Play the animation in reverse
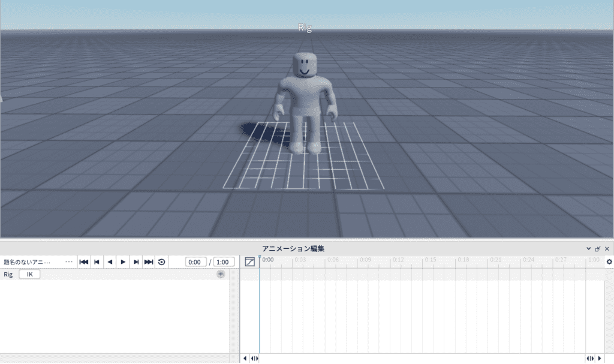The image size is (614, 364). [x=110, y=262]
